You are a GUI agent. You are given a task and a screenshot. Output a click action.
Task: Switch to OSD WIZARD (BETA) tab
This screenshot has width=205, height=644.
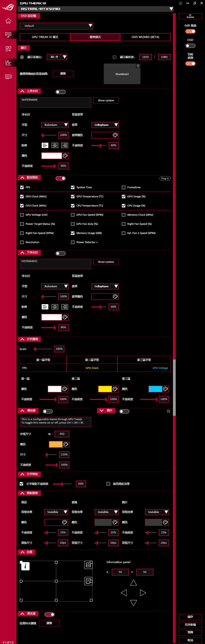(x=145, y=37)
